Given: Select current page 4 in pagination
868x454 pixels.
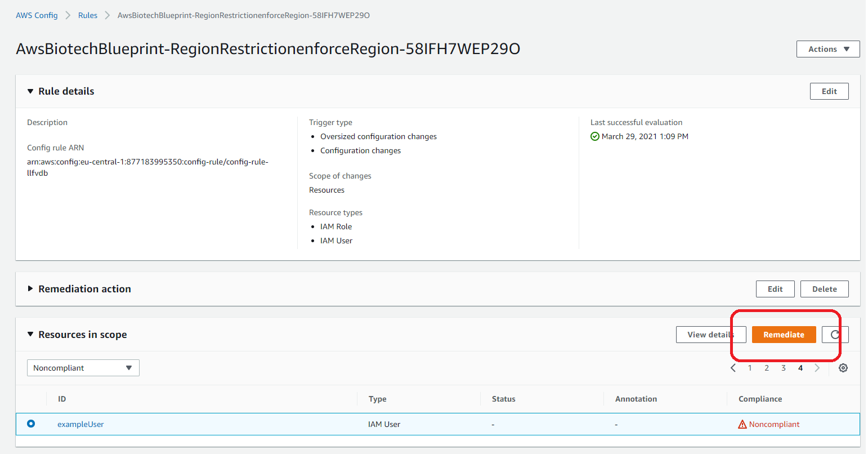Looking at the screenshot, I should click(x=800, y=368).
